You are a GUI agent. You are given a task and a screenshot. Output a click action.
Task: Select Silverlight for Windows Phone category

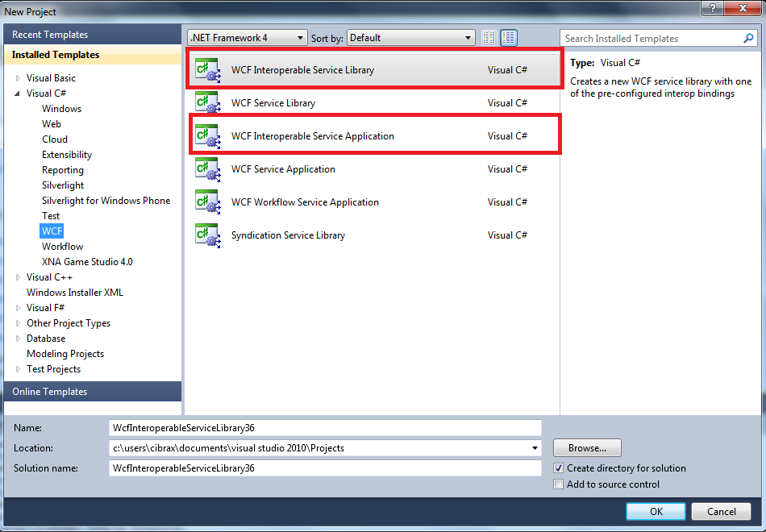(x=106, y=201)
